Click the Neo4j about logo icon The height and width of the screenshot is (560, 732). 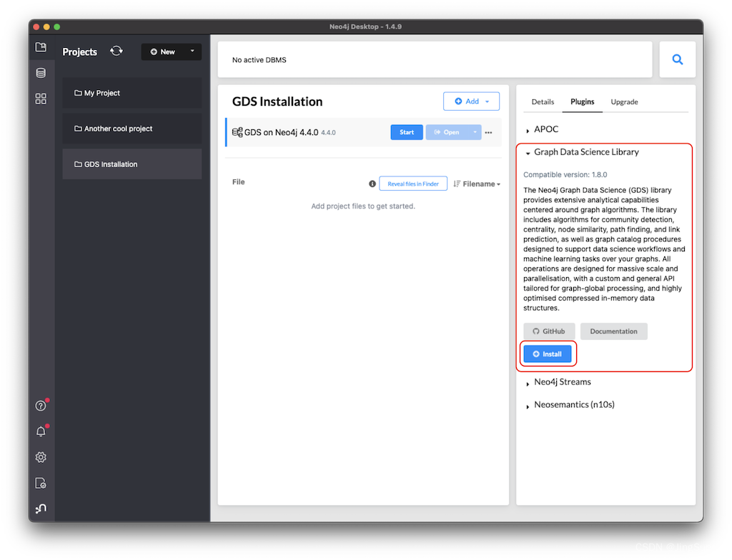click(41, 508)
